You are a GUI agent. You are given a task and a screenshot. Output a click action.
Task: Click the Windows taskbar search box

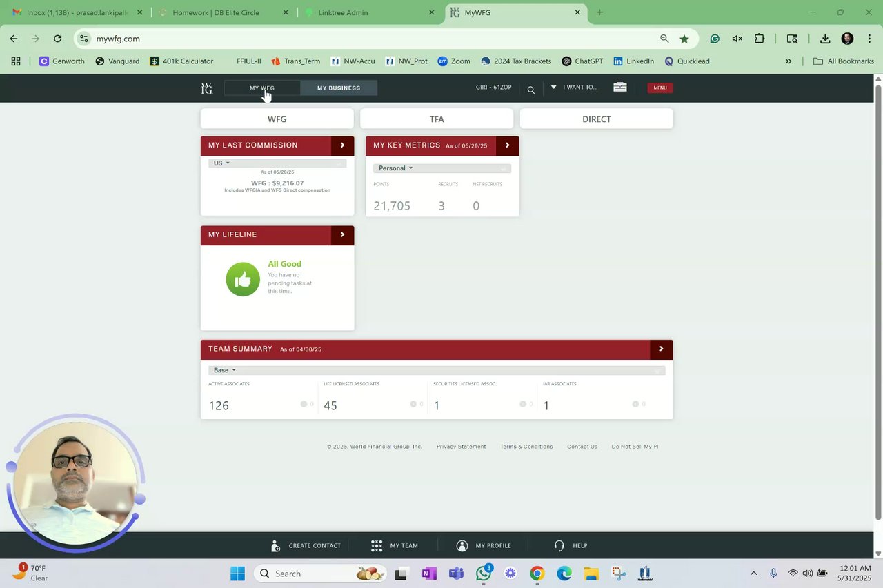pyautogui.click(x=320, y=574)
